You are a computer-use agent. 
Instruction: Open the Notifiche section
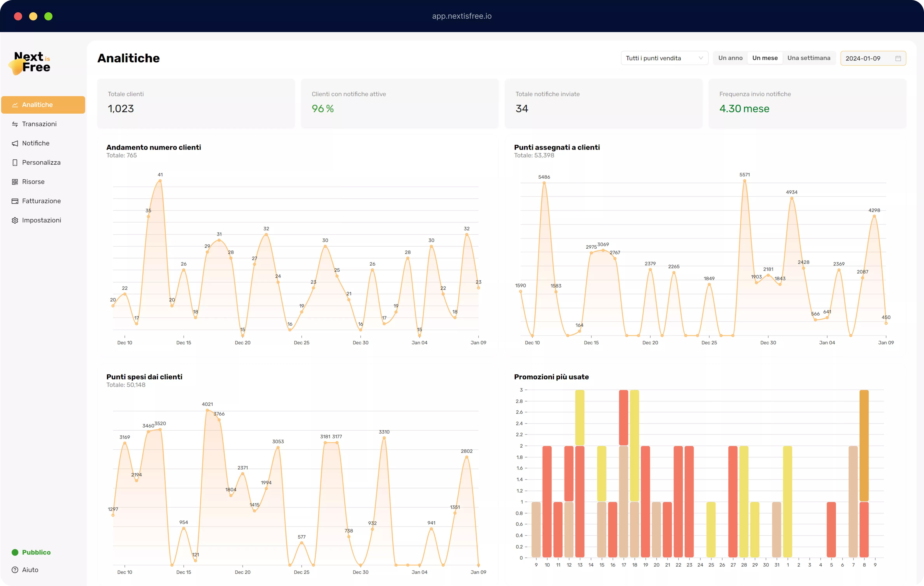(x=43, y=143)
